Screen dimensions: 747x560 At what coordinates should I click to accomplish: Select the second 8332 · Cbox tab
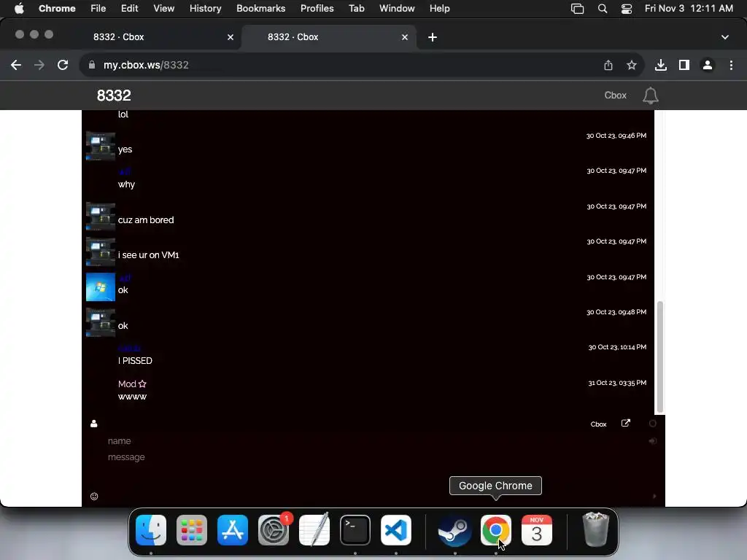tap(329, 37)
